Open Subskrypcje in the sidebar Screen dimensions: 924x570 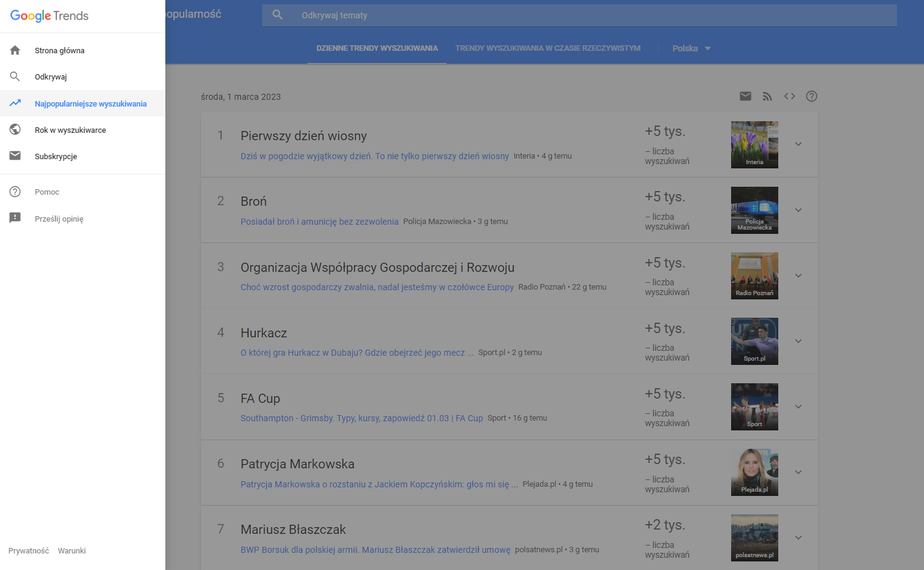pyautogui.click(x=83, y=156)
